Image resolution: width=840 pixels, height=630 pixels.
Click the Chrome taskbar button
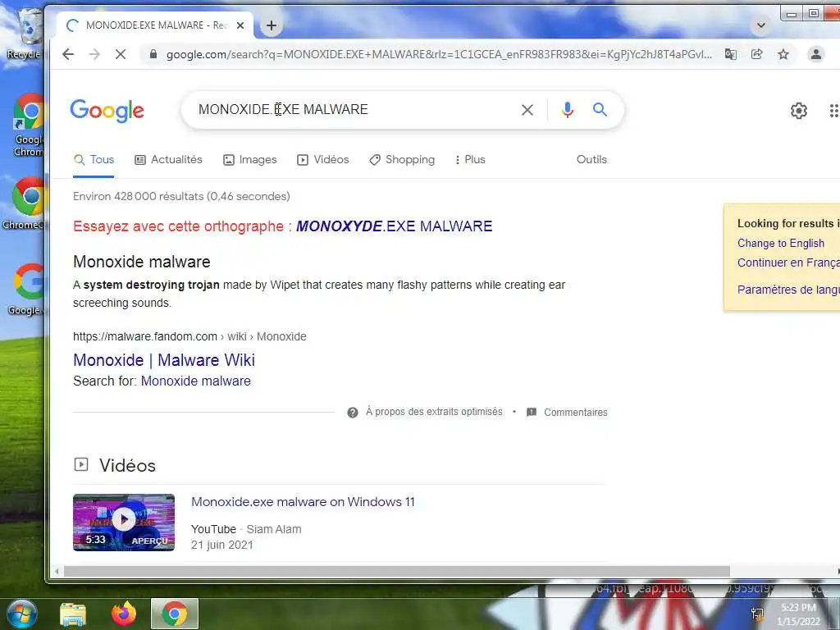point(175,614)
